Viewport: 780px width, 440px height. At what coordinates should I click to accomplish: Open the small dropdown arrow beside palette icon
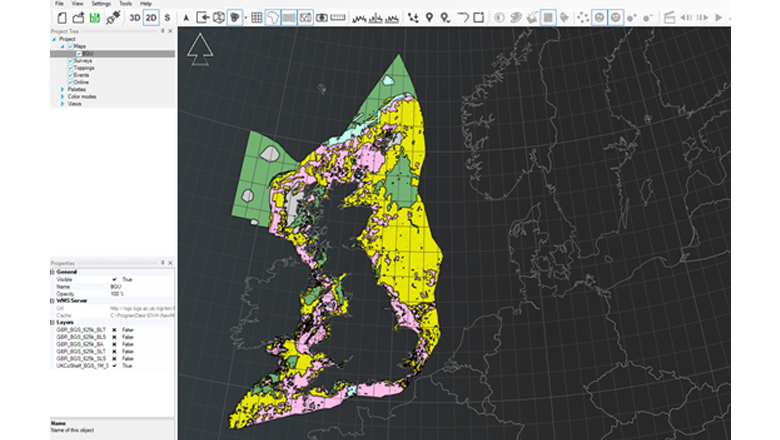[x=246, y=18]
